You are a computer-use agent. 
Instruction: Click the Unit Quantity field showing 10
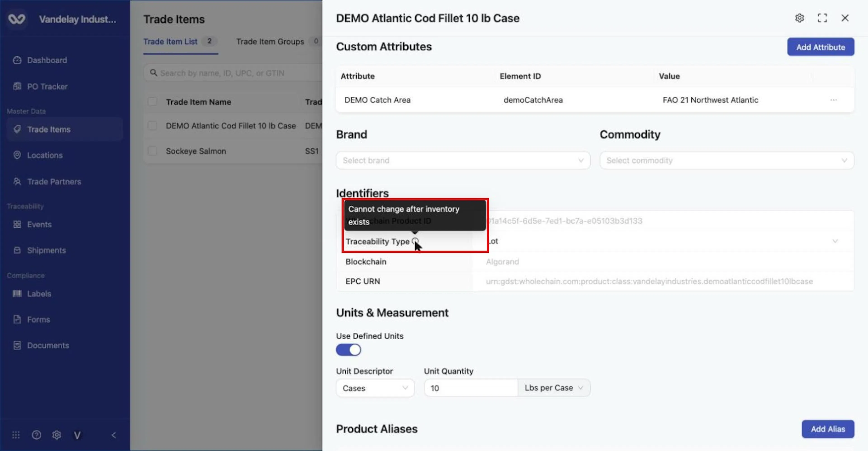click(x=471, y=388)
